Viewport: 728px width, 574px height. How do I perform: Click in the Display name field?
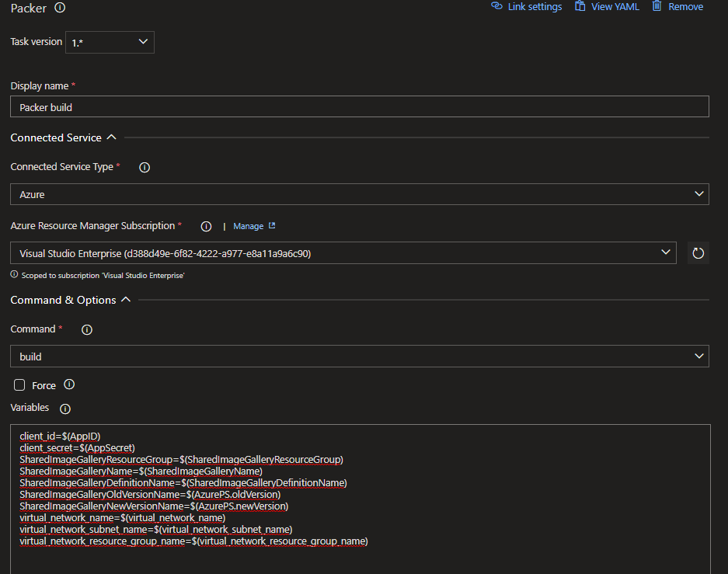click(359, 107)
